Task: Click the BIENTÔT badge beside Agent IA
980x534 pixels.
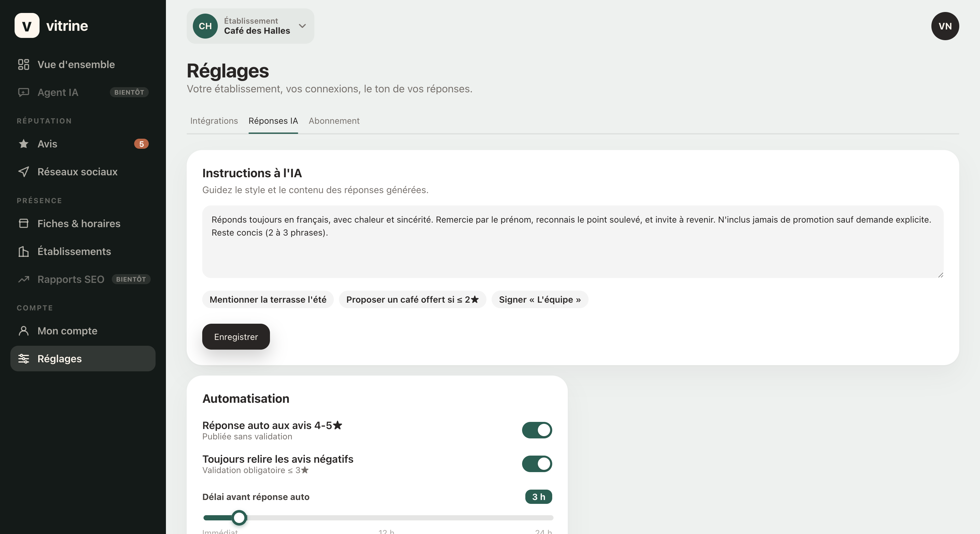Action: (129, 92)
